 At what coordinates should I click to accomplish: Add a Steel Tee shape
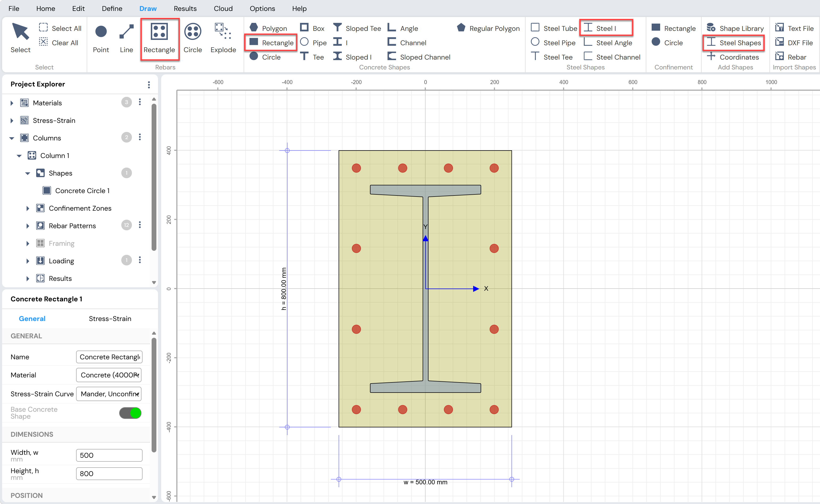coord(552,57)
